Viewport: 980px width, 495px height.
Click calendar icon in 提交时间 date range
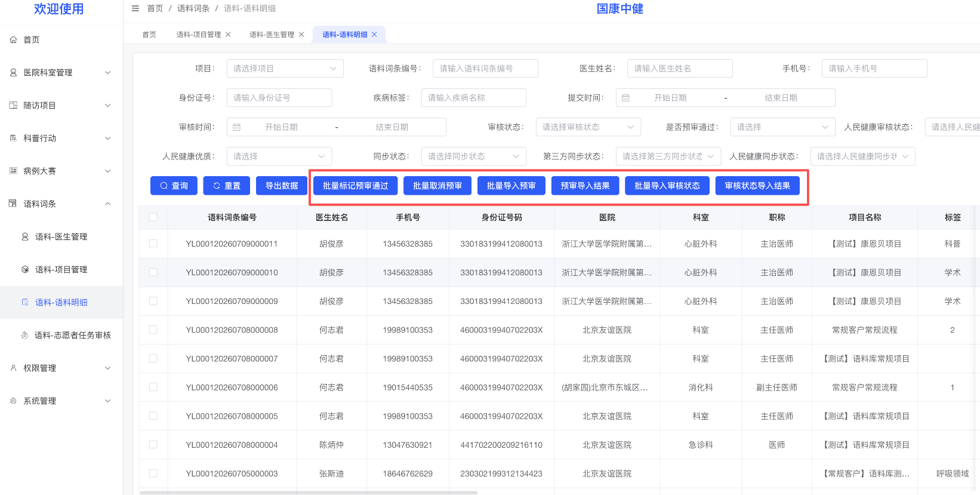click(x=625, y=97)
